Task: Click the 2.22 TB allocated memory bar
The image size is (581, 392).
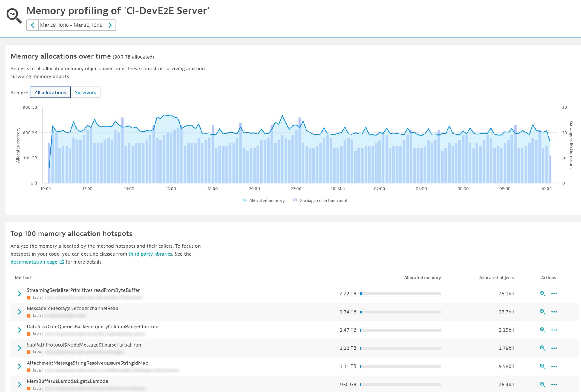Action: click(401, 294)
